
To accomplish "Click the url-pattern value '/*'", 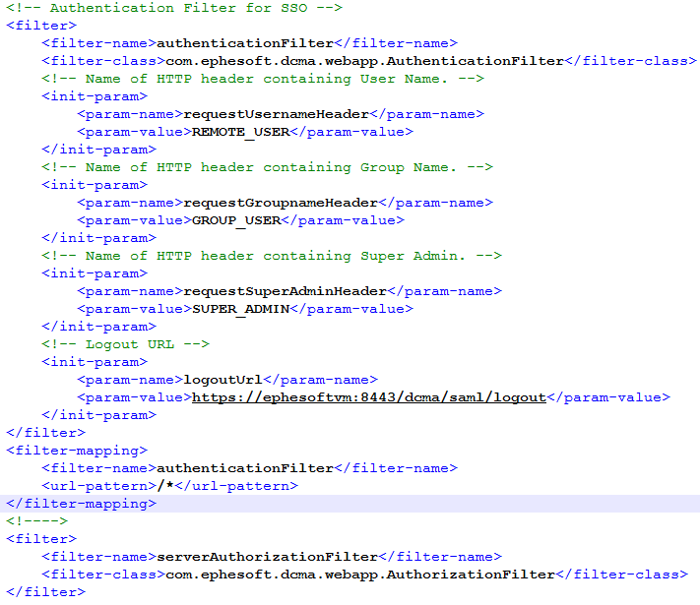I will pos(165,485).
